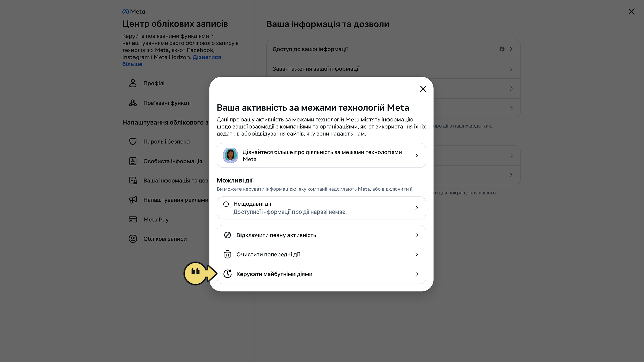Screen dimensions: 644x362
Task: Go to Пароль і безпека settings
Action: pyautogui.click(x=166, y=142)
